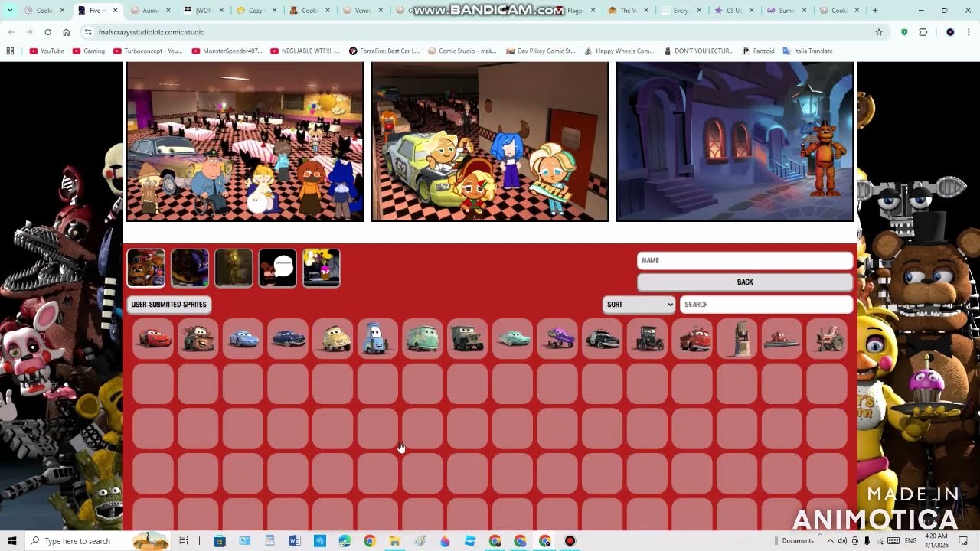The image size is (980, 551).
Task: Select the Lightning McQueen sprite
Action: click(153, 338)
